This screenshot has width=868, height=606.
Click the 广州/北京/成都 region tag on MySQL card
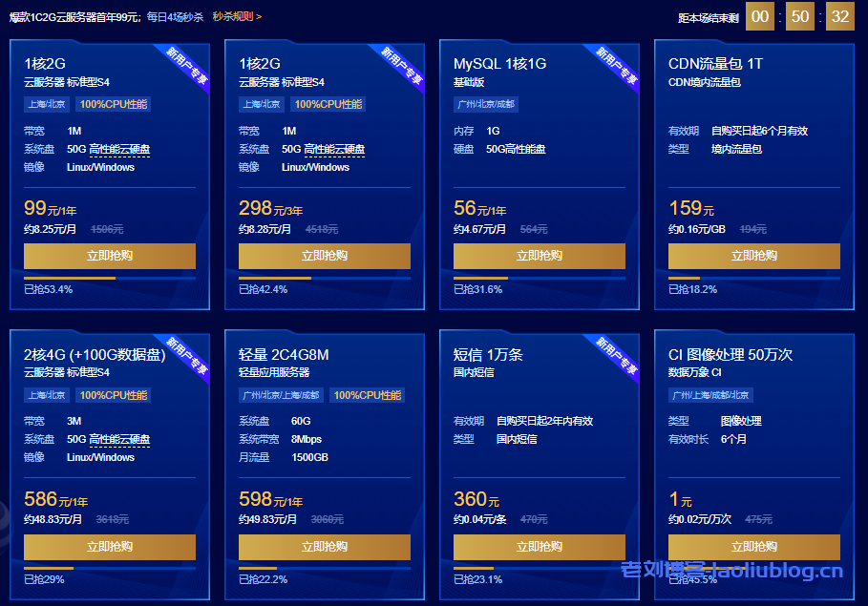(485, 104)
